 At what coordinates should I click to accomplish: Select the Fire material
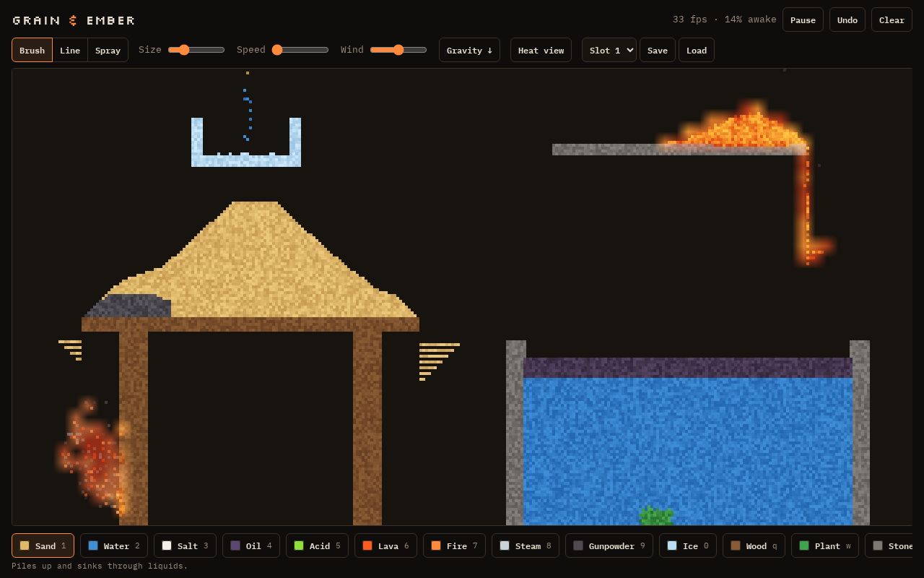[454, 545]
